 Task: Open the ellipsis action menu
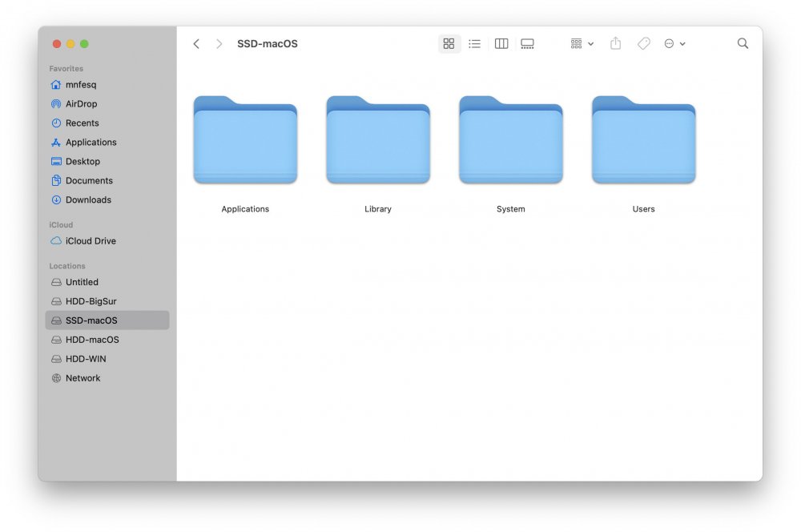tap(674, 44)
